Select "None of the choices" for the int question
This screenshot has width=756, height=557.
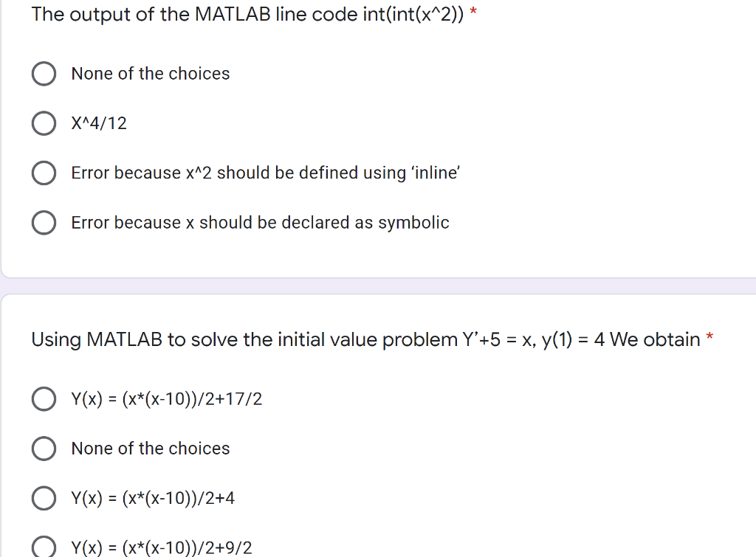[44, 74]
